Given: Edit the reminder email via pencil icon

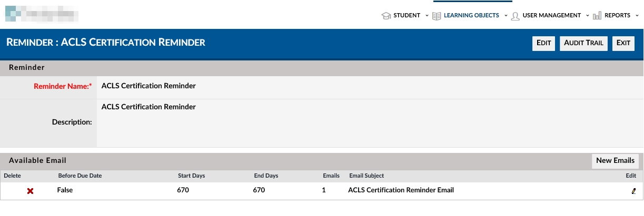Looking at the screenshot, I should point(633,191).
